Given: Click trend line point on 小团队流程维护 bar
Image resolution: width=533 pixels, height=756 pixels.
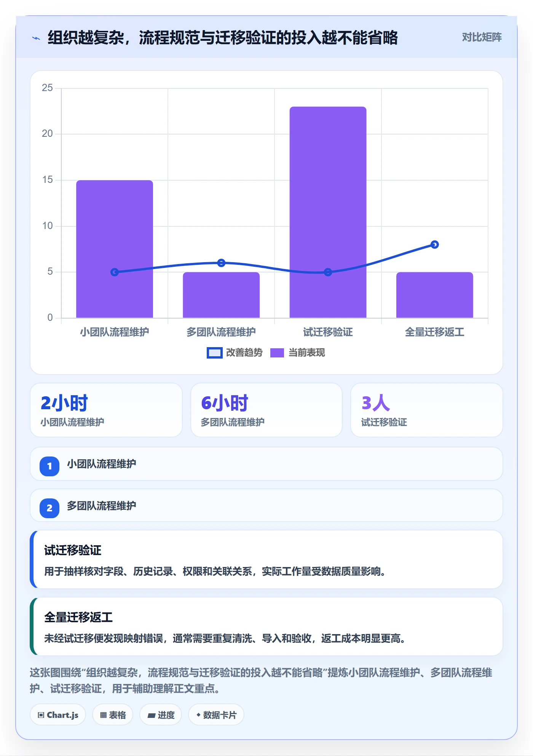Looking at the screenshot, I should [115, 272].
